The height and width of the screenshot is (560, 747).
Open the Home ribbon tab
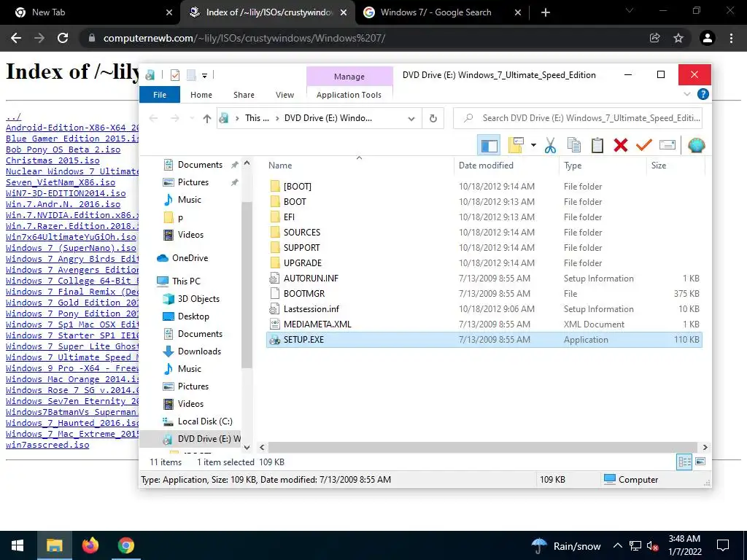(201, 95)
